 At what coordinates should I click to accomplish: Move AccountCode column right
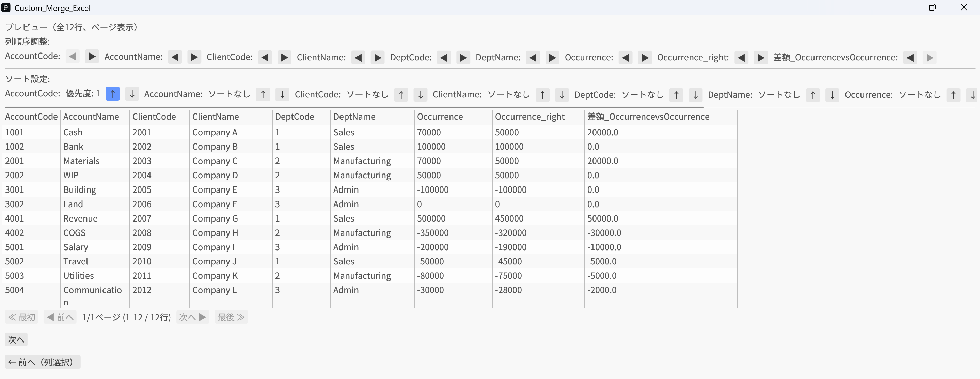92,56
